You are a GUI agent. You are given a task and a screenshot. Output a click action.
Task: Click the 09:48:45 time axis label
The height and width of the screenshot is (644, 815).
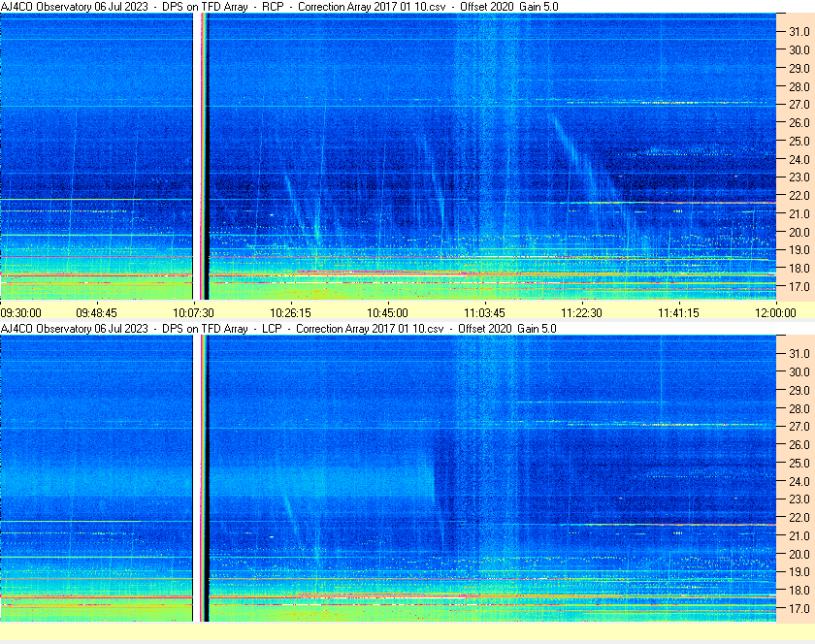click(97, 313)
